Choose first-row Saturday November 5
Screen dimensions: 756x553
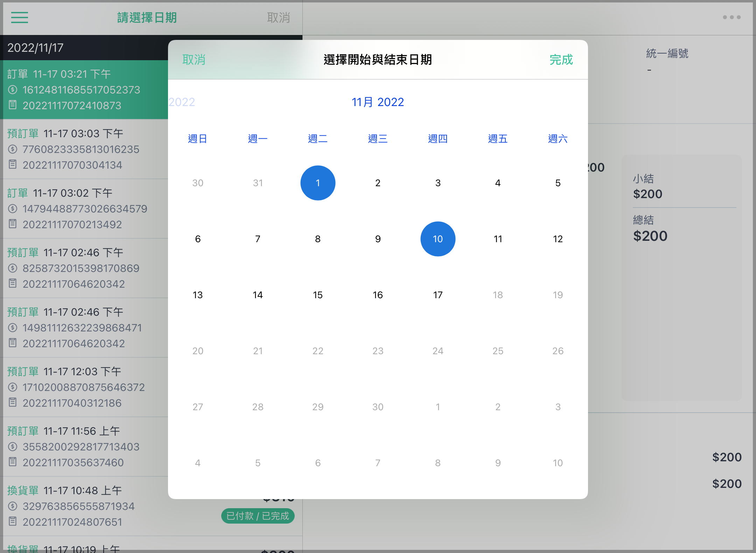click(558, 183)
